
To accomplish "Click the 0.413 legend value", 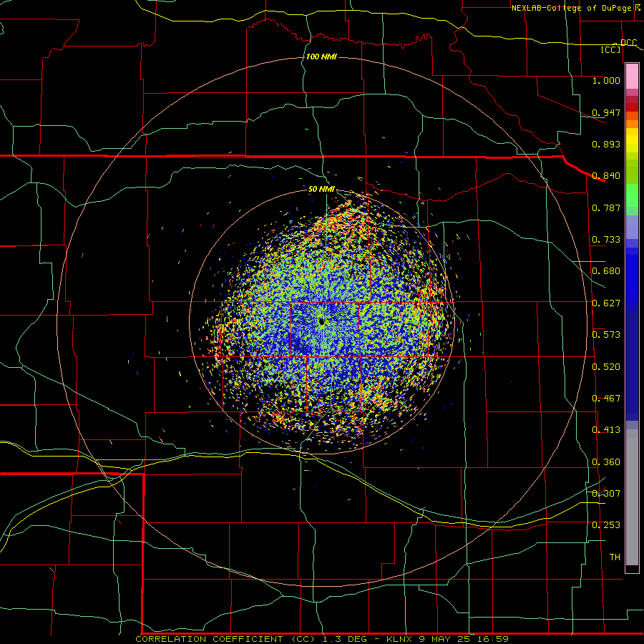I will (606, 430).
